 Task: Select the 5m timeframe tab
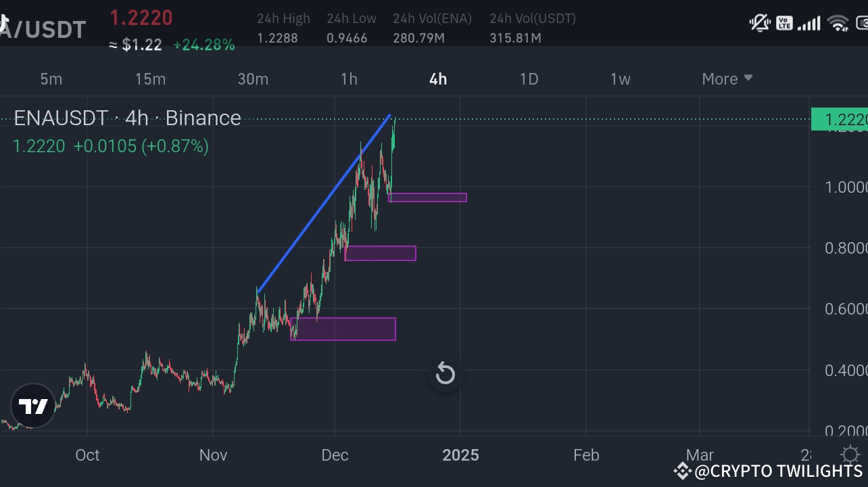coord(51,78)
